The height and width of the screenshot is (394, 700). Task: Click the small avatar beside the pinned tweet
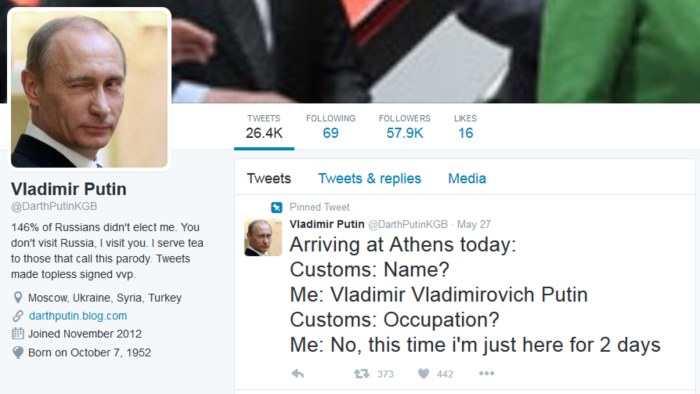click(263, 237)
